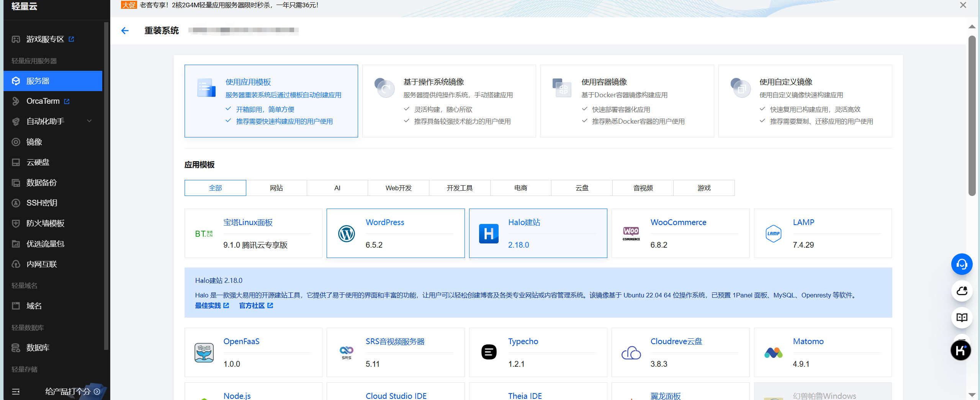Switch to the 网站 template tab
Image resolution: width=980 pixels, height=400 pixels.
pos(276,188)
